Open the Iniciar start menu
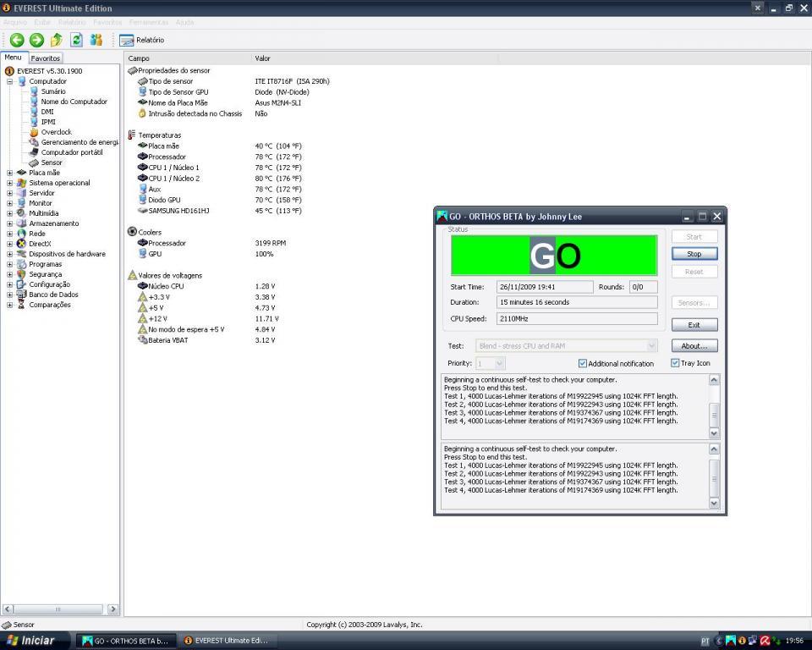This screenshot has width=812, height=650. pyautogui.click(x=33, y=641)
